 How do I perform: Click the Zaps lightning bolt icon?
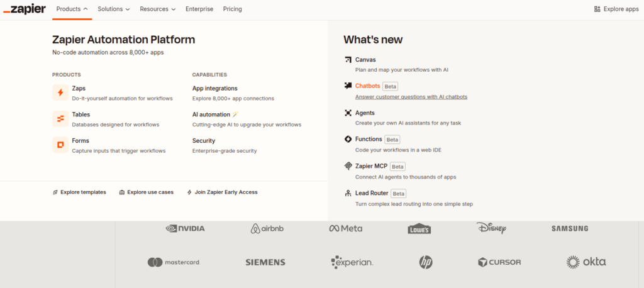click(60, 93)
